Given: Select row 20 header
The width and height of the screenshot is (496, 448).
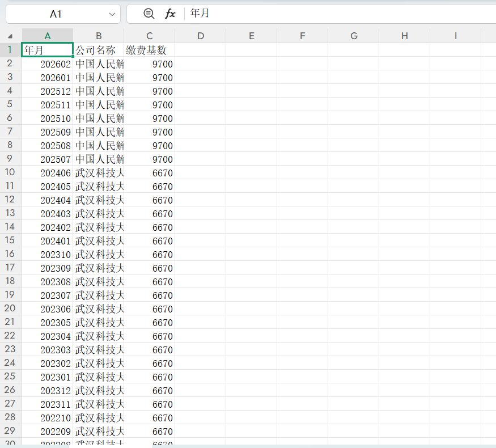Looking at the screenshot, I should click(10, 308).
